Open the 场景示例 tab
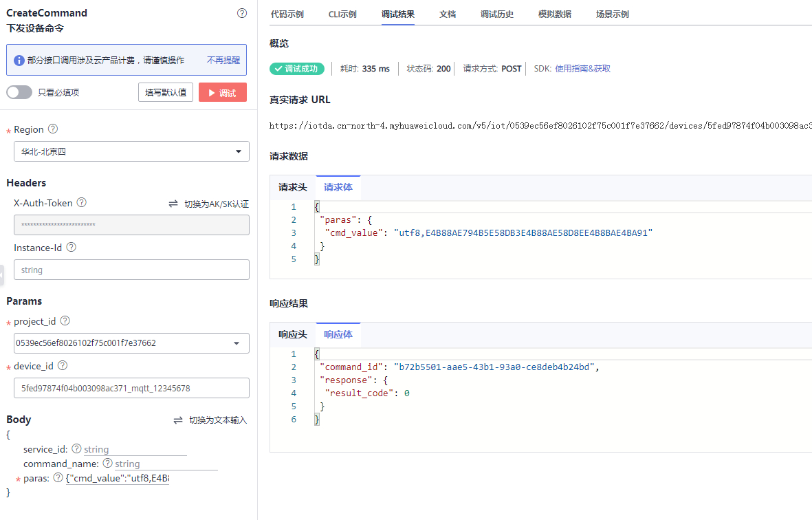 [x=613, y=14]
